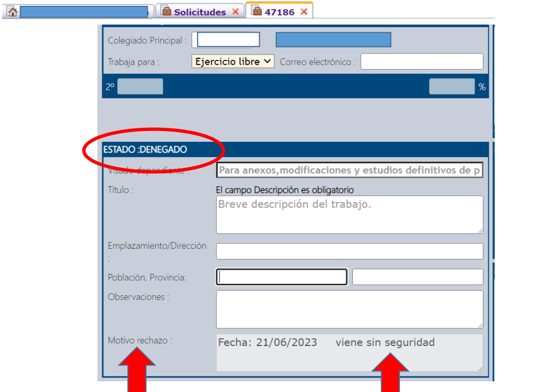Open the Trabaja para dropdown

[x=233, y=62]
